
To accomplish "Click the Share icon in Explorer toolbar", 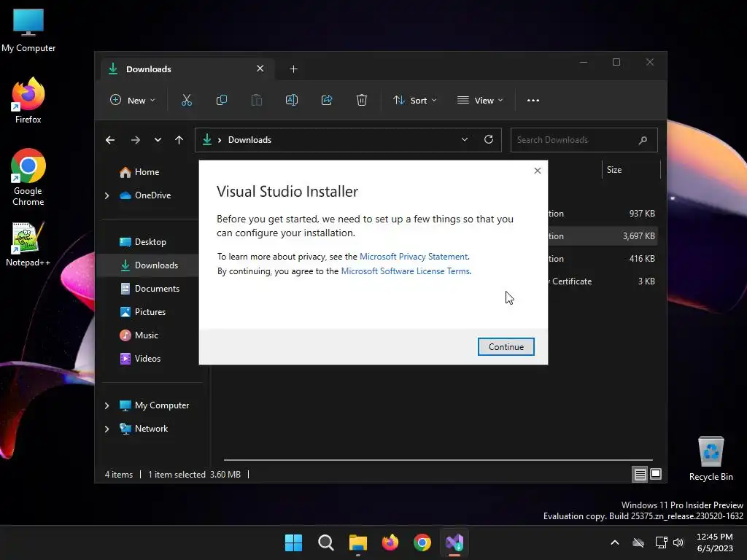I will click(x=327, y=100).
